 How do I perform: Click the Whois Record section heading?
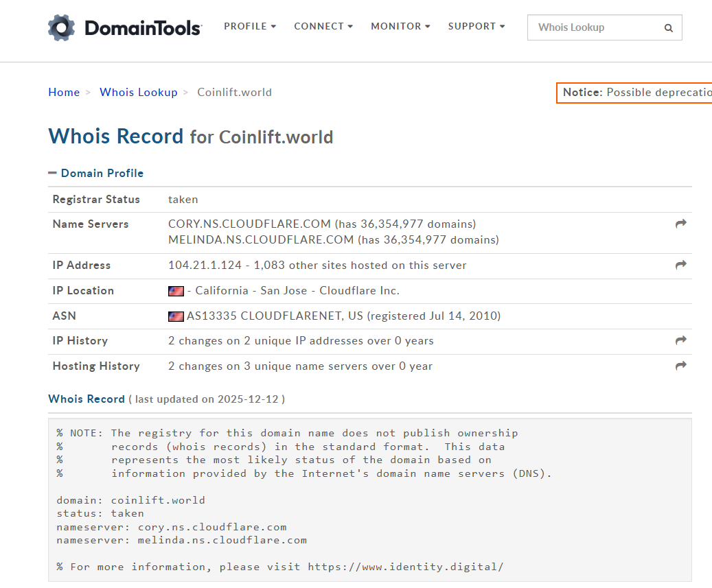[87, 399]
